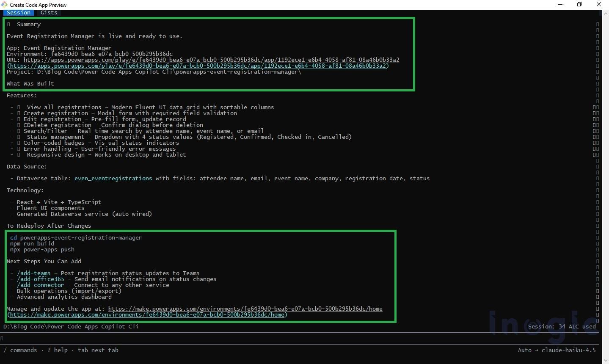Screen dimensions: 609x364
Task: Click the current directory path above prompt
Action: coord(71,326)
